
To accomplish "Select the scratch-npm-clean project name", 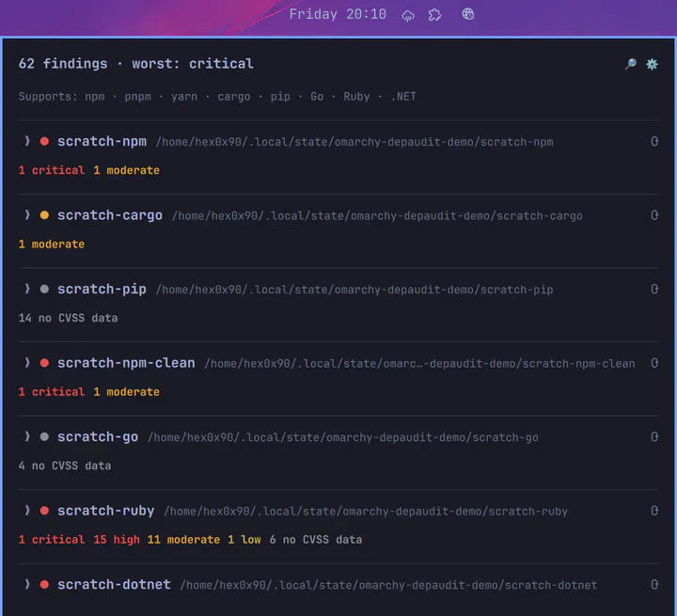I will (x=126, y=363).
